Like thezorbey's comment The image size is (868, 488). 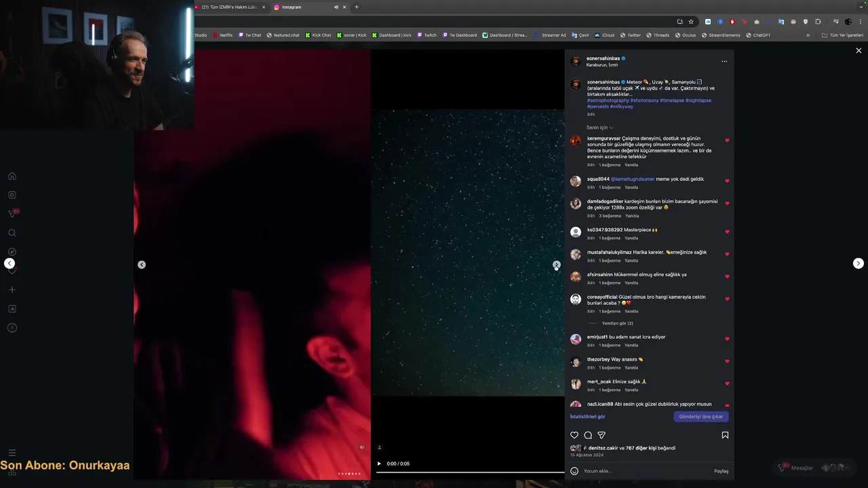[x=728, y=361]
